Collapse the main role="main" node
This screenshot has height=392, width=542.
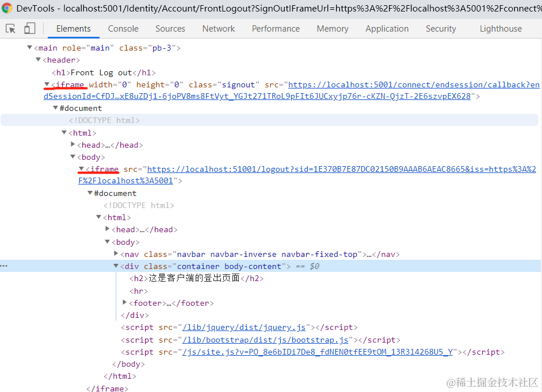30,47
